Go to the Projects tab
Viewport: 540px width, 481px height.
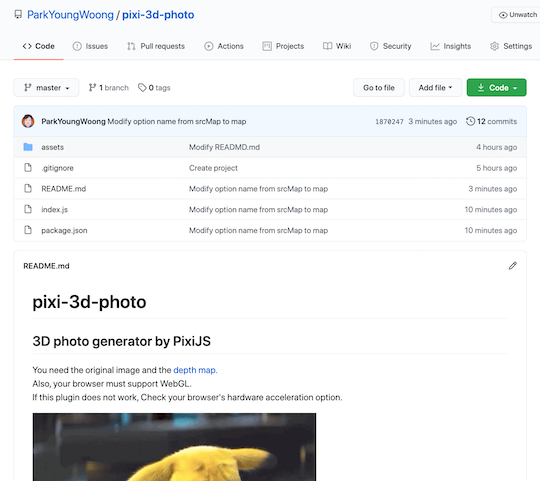tap(283, 46)
